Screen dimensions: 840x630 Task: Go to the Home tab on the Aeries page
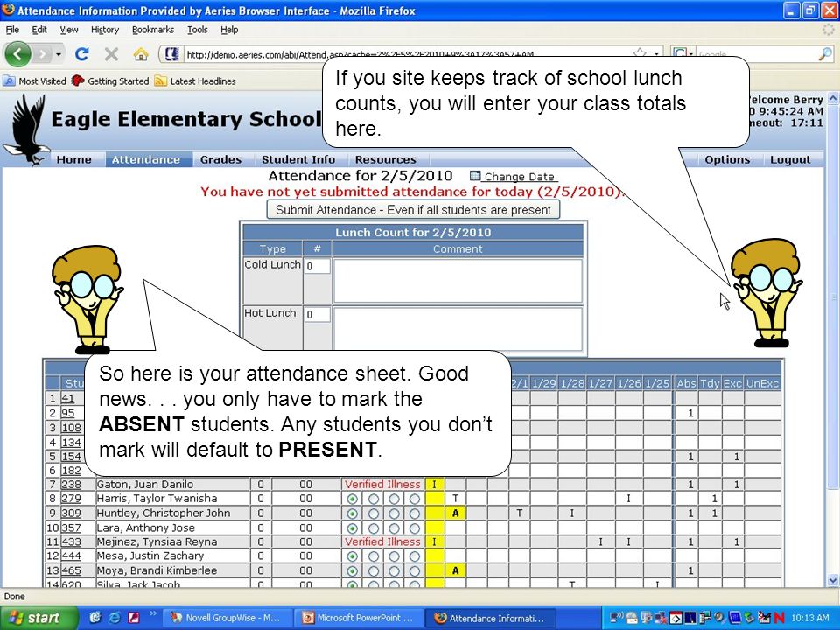(x=73, y=159)
